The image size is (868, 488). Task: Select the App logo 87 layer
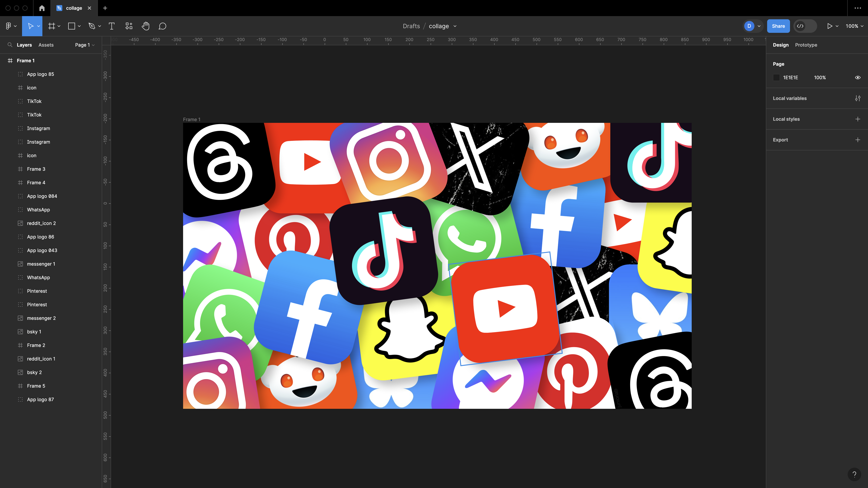pos(51,399)
